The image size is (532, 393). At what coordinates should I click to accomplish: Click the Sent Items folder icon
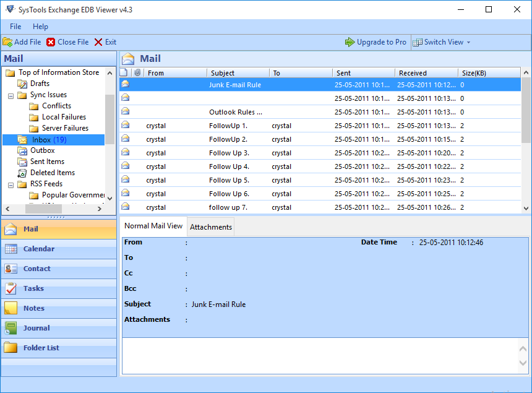coord(22,162)
